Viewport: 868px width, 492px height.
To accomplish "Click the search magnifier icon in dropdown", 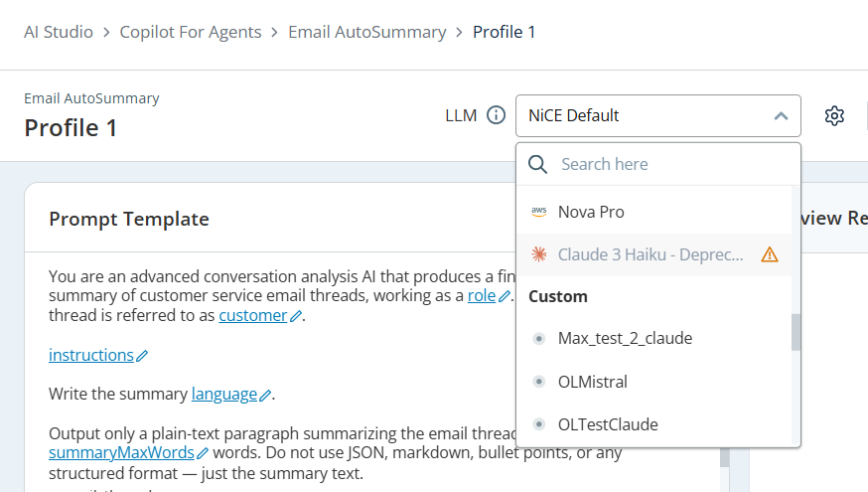I will click(537, 164).
